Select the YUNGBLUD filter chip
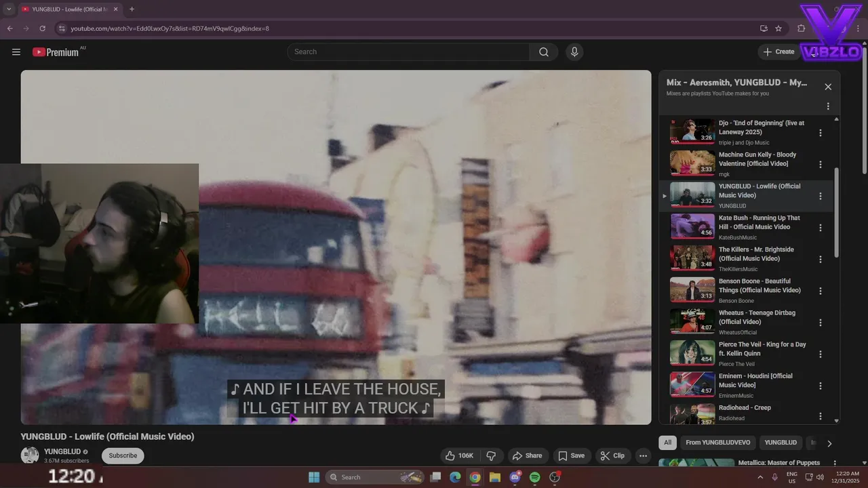Viewport: 868px width, 488px height. click(781, 443)
